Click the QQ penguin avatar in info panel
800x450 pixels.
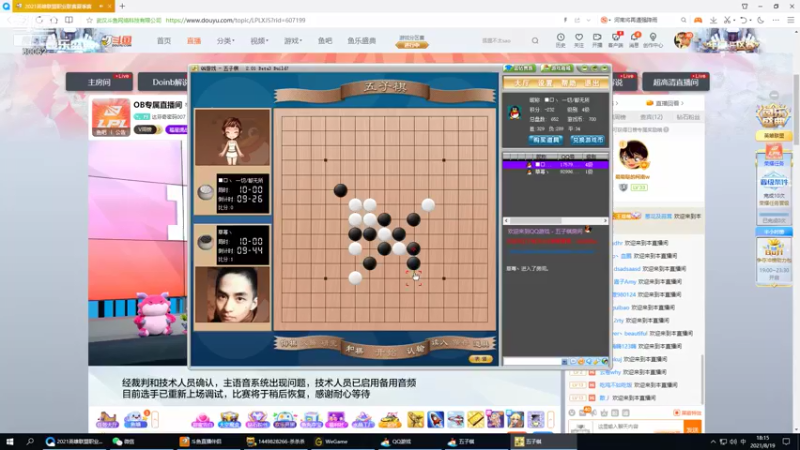pyautogui.click(x=514, y=112)
